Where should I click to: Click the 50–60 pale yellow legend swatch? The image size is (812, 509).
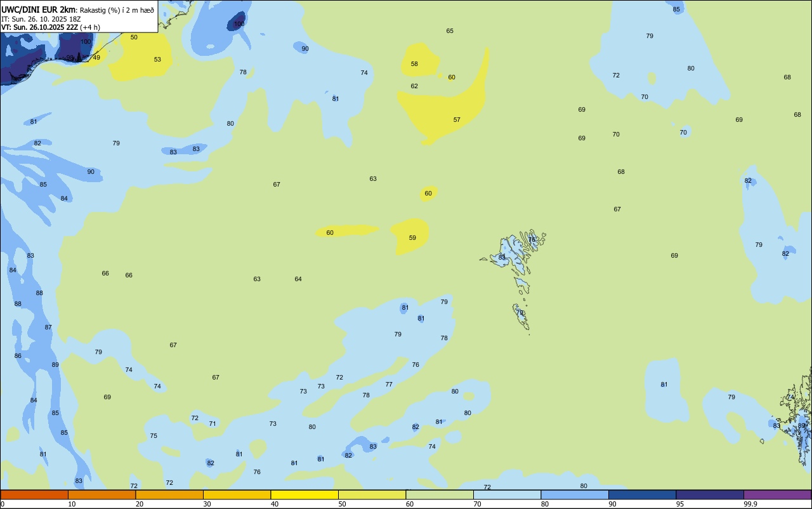(x=372, y=494)
